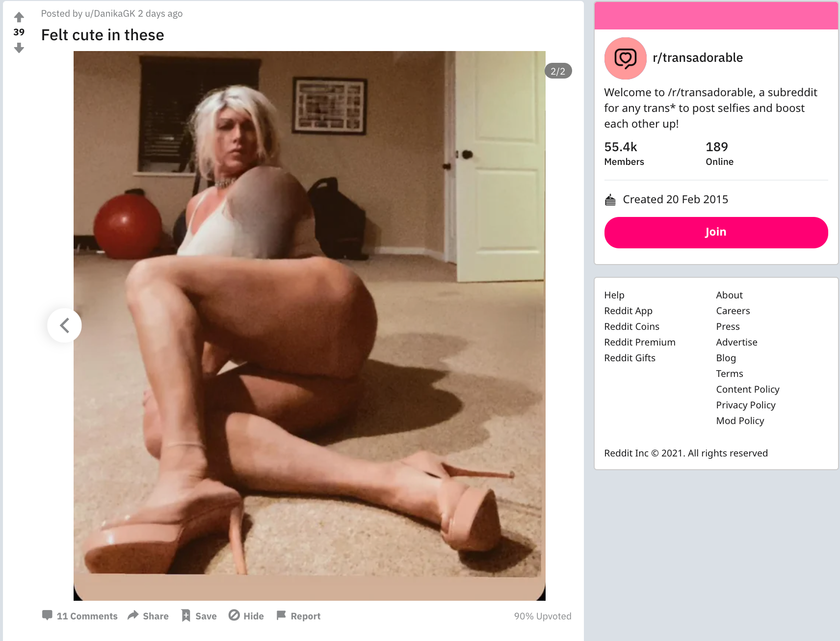
Task: Report this post with the flag icon
Action: coord(298,615)
